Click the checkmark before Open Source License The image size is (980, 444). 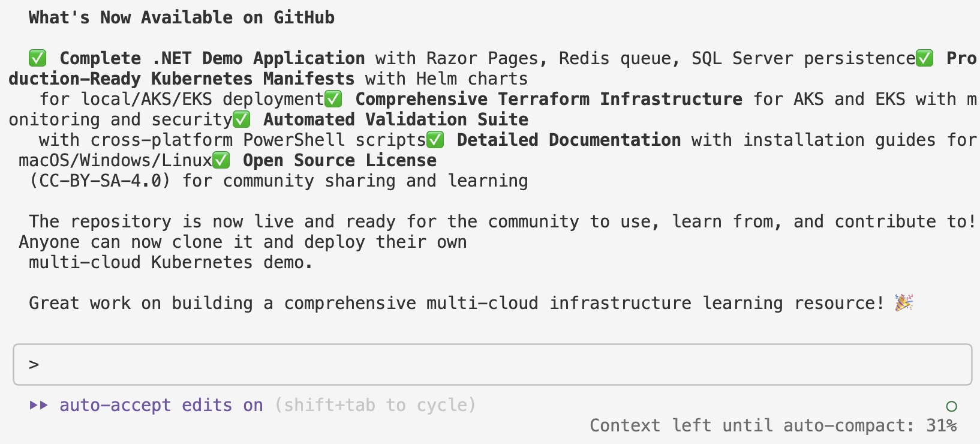(221, 160)
